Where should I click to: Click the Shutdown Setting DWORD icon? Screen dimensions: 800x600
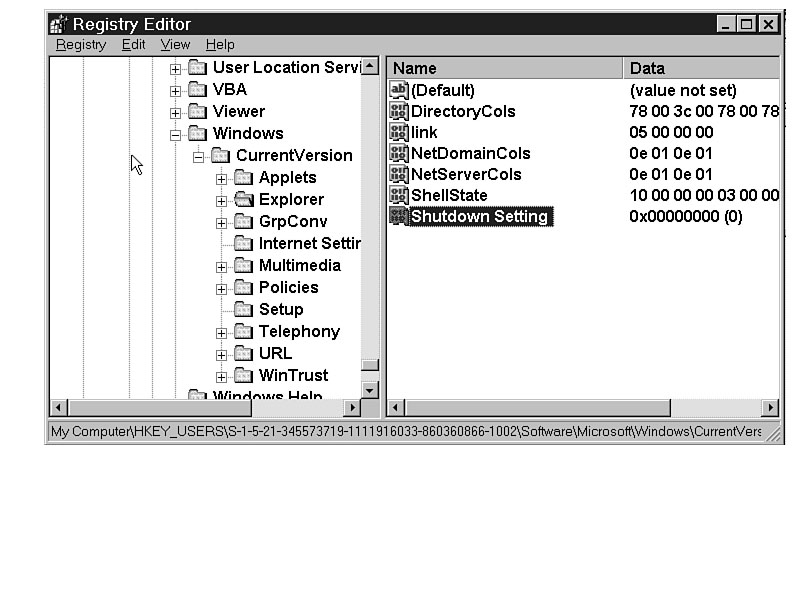(x=399, y=217)
